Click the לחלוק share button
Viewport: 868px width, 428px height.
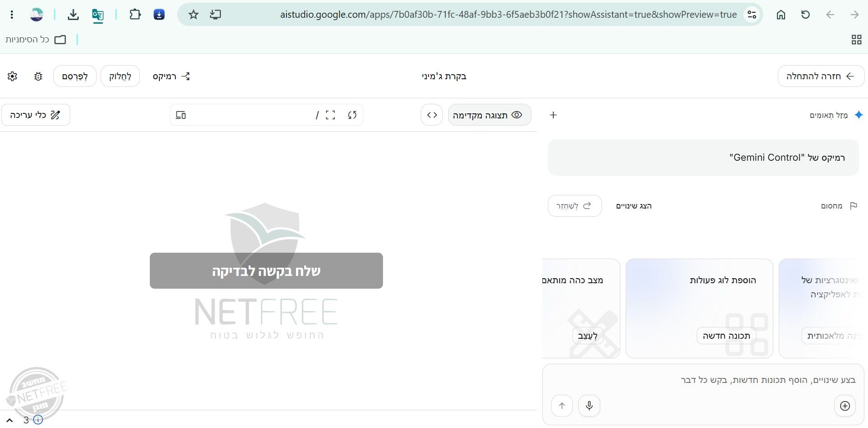[x=120, y=76]
